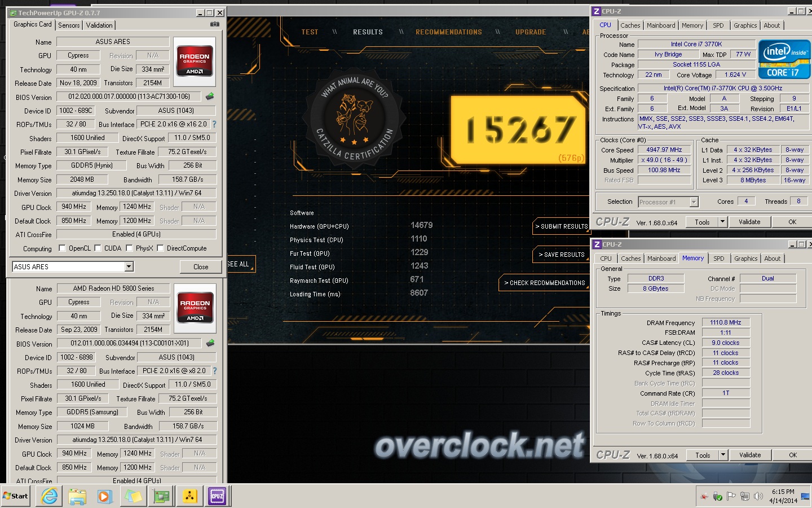
Task: Enable the CUDA checkbox
Action: coord(98,248)
